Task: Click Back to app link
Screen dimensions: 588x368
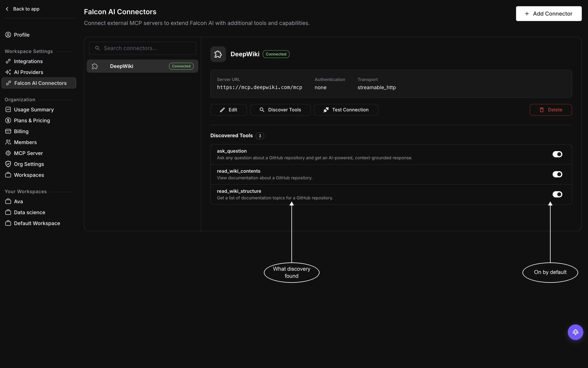Action: coord(22,9)
